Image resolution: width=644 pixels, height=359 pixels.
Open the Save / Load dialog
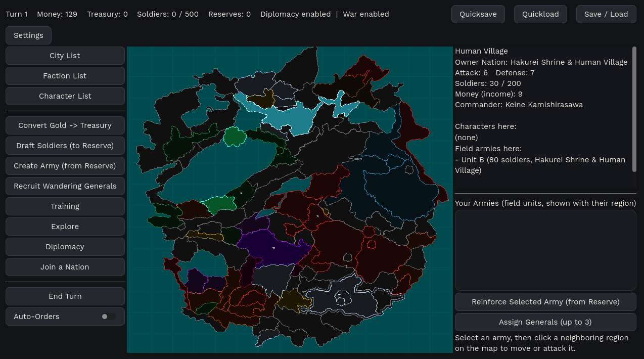pyautogui.click(x=606, y=14)
